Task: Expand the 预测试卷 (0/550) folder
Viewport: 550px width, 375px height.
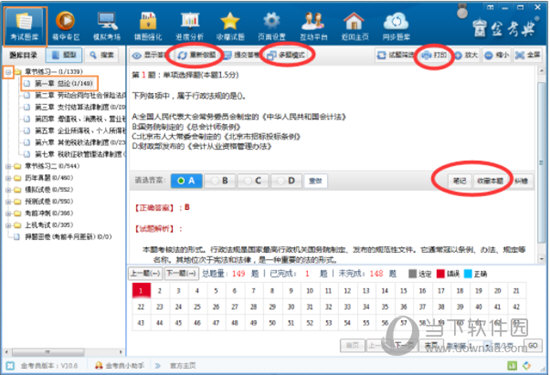Action: (x=8, y=202)
